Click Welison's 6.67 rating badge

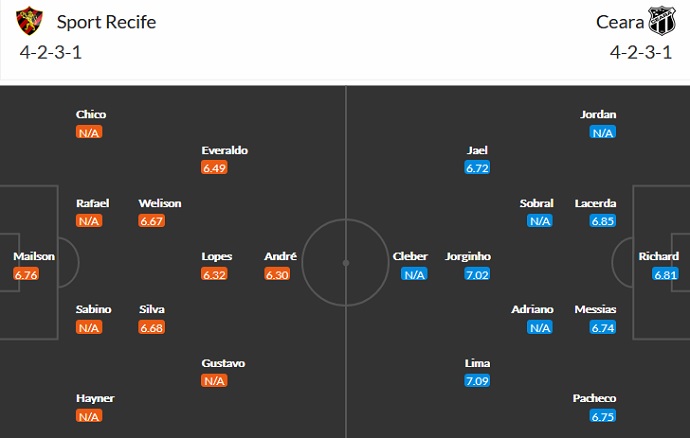pyautogui.click(x=153, y=221)
